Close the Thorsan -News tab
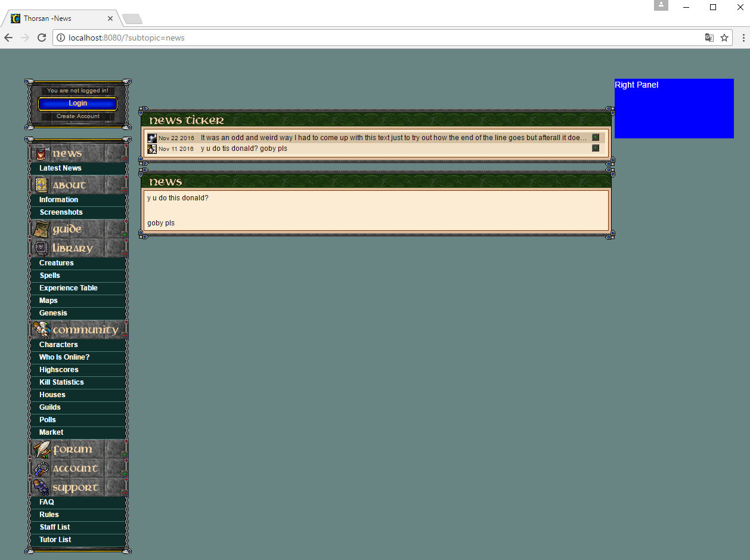 110,18
